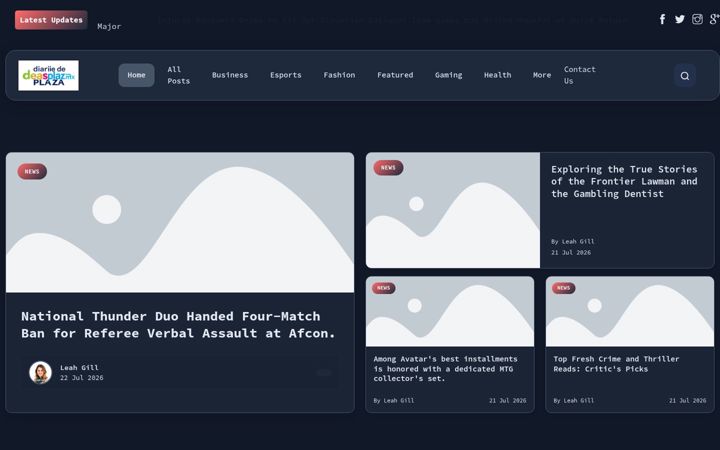Open Top Fresh Crime and Thriller Reads headline
Image resolution: width=720 pixels, height=450 pixels.
point(616,364)
